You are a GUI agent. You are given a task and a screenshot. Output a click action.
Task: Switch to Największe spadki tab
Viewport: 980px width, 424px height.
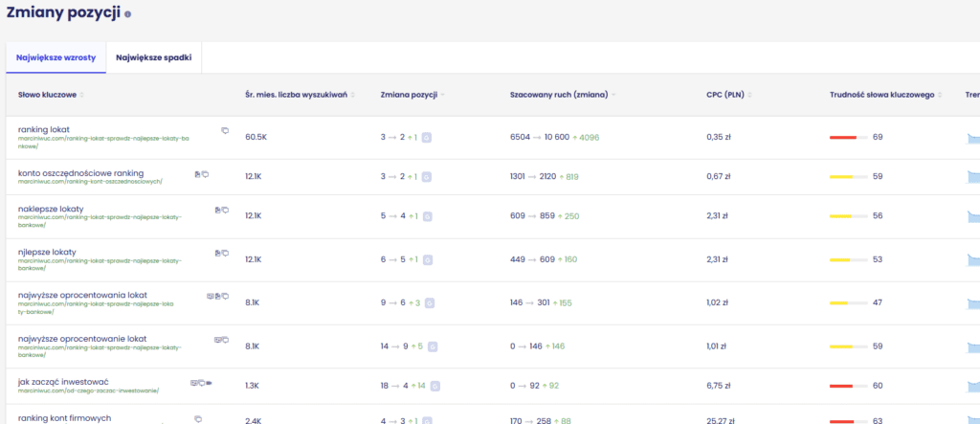click(x=153, y=57)
